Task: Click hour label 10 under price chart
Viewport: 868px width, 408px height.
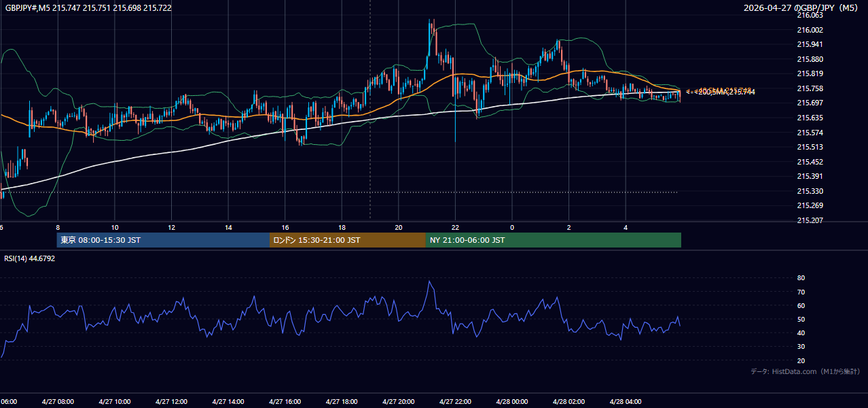Action: click(x=115, y=227)
